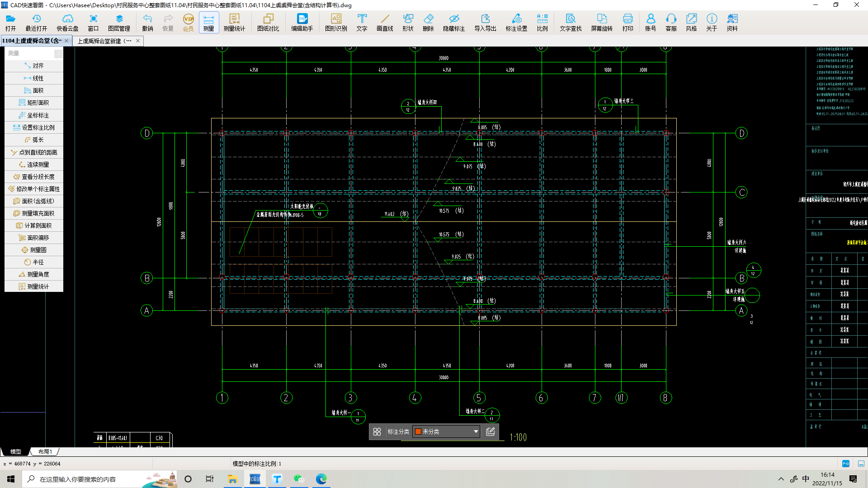Screen dimensions: 868x488
Task: Choose 测量填充面积 tool
Action: [x=34, y=213]
